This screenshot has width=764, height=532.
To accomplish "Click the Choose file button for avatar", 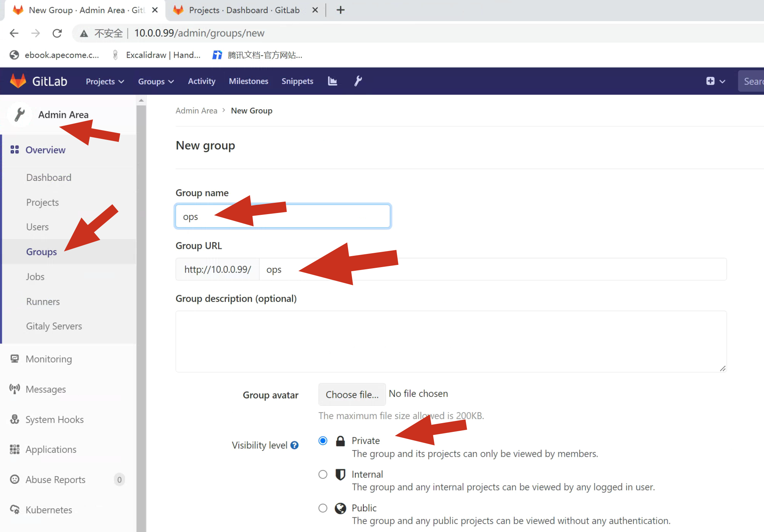I will (x=352, y=394).
